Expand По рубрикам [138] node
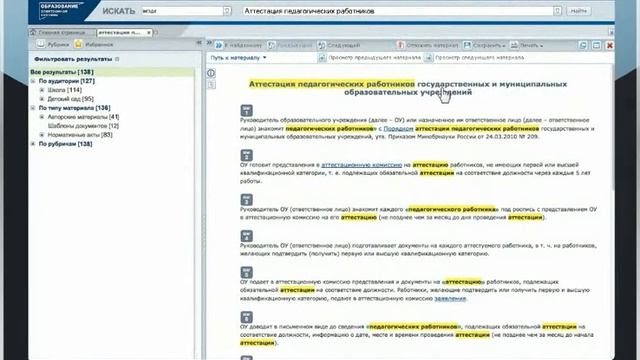Screen dimensions: 640x360 (x=33, y=144)
